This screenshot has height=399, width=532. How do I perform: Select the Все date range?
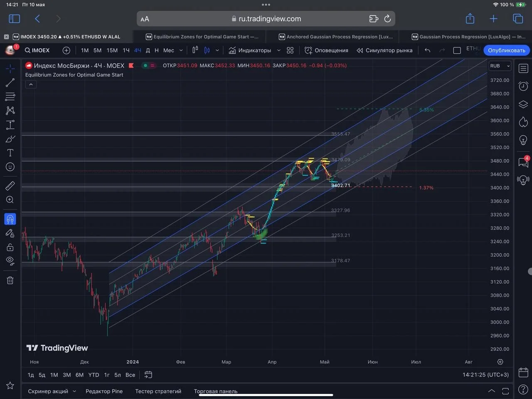click(x=130, y=375)
